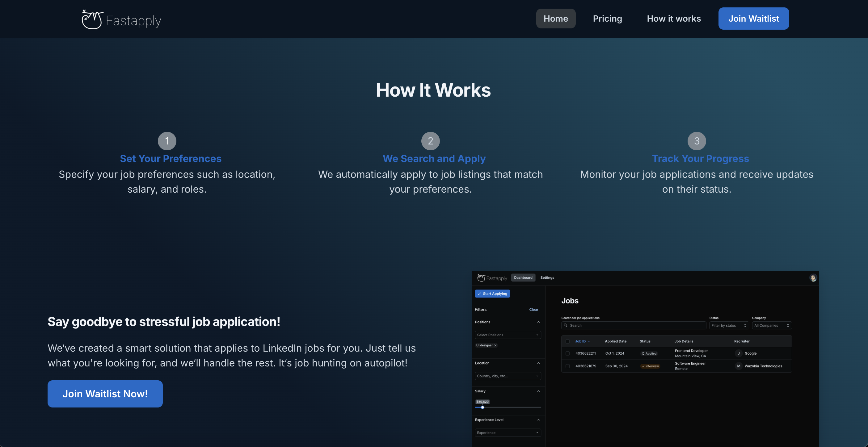Image resolution: width=868 pixels, height=447 pixels.
Task: Click the user avatar in dashboard preview
Action: pyautogui.click(x=813, y=278)
